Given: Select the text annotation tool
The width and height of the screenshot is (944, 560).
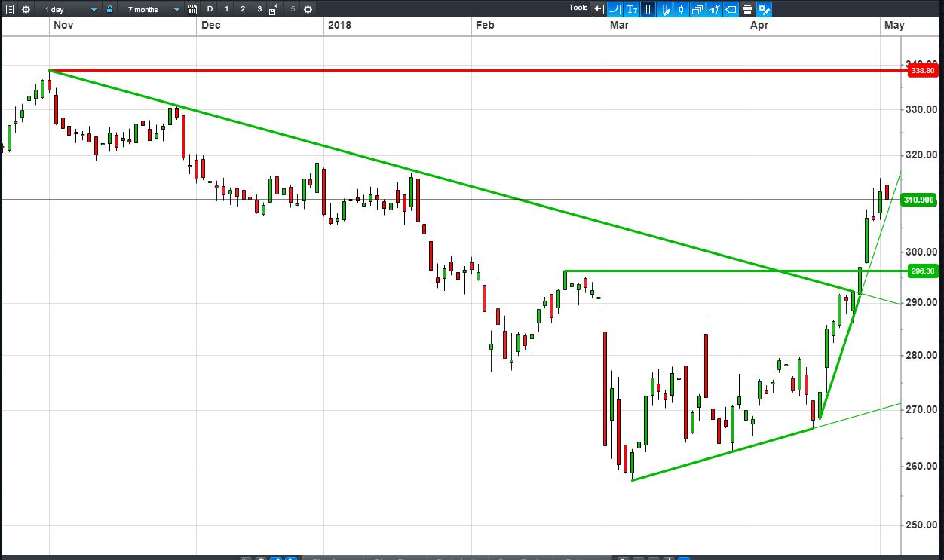Looking at the screenshot, I should tap(630, 9).
